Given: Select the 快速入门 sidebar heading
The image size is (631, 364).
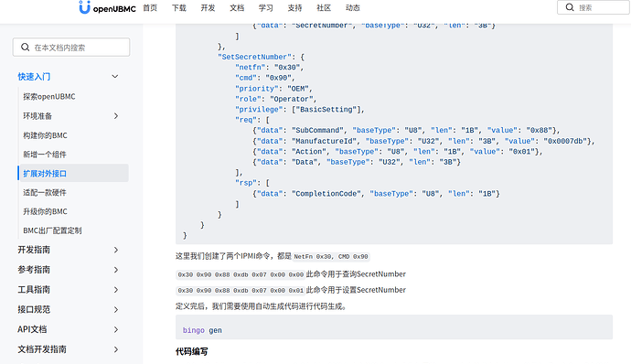Looking at the screenshot, I should click(x=34, y=77).
